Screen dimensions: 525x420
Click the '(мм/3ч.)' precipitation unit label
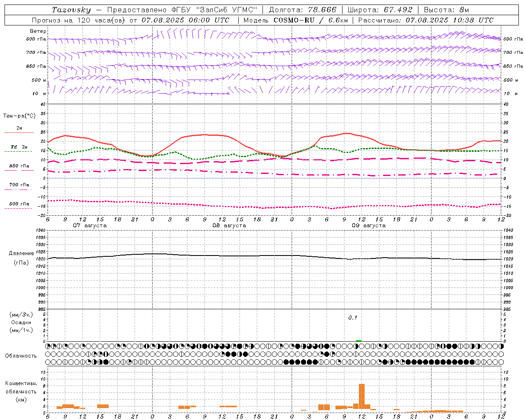tap(21, 315)
